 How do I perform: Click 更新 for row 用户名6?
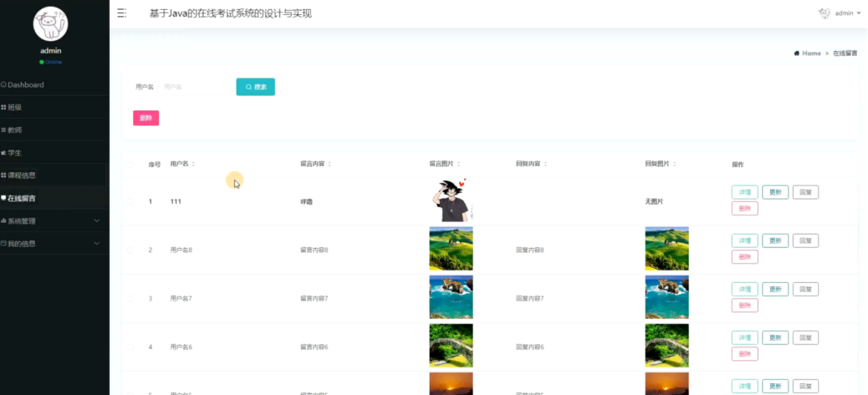coord(775,338)
